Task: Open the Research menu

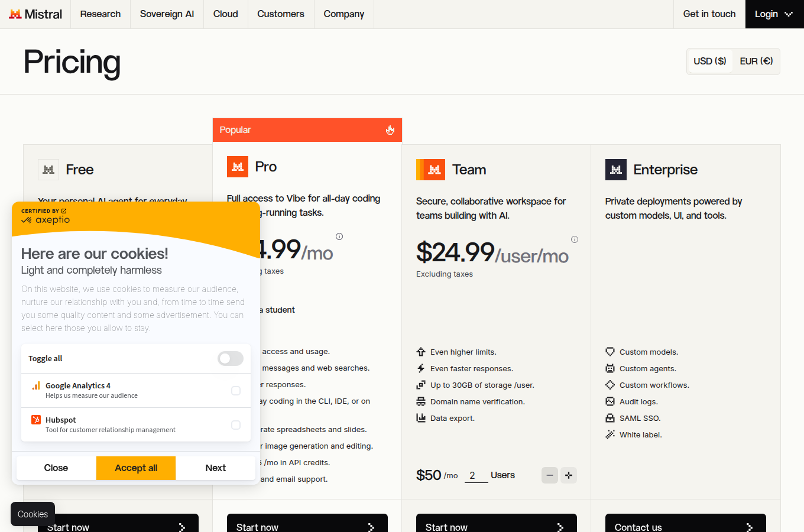Action: [100, 14]
